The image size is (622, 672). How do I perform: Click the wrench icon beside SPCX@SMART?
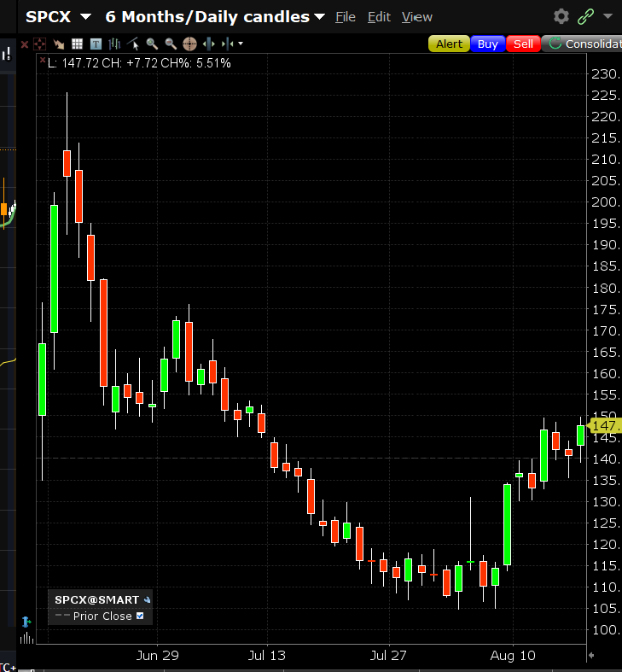pyautogui.click(x=147, y=600)
